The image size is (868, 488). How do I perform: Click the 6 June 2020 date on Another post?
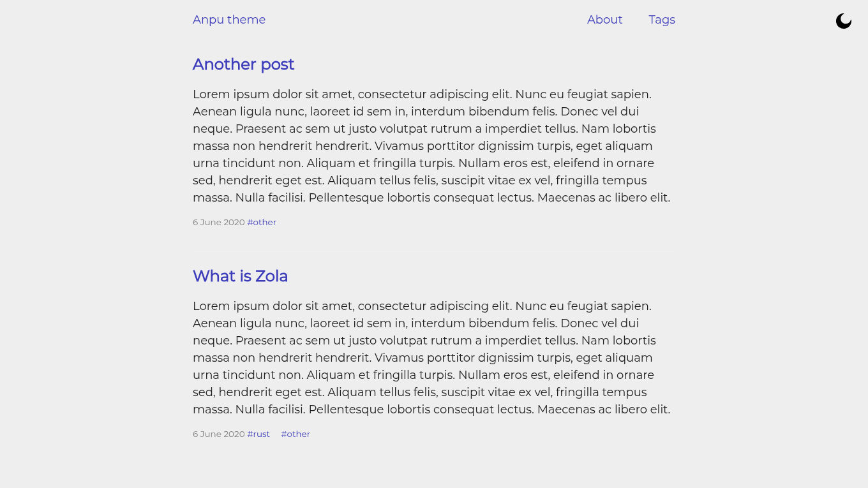pyautogui.click(x=219, y=222)
